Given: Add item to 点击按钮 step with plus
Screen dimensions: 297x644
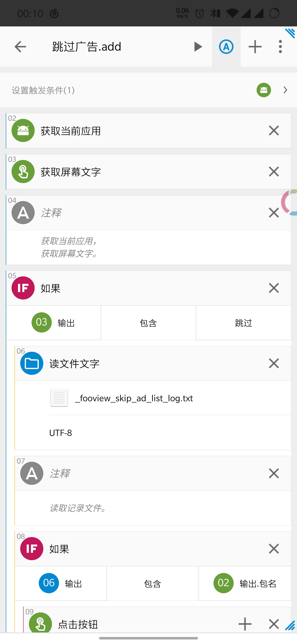Looking at the screenshot, I should pyautogui.click(x=245, y=624).
